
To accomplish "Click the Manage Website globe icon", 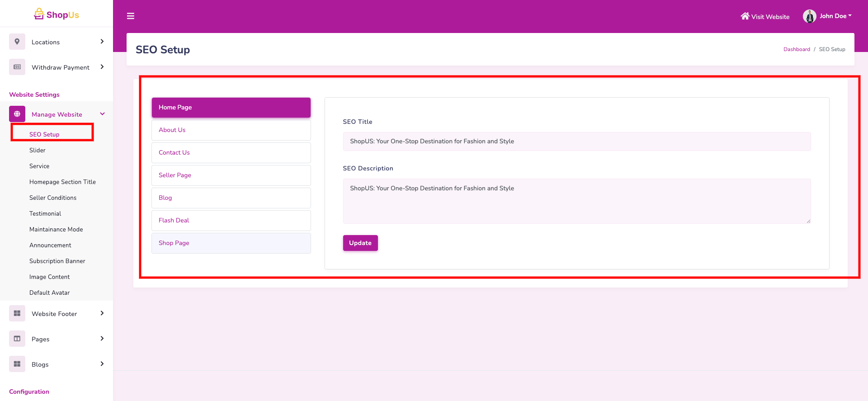I will click(x=17, y=114).
